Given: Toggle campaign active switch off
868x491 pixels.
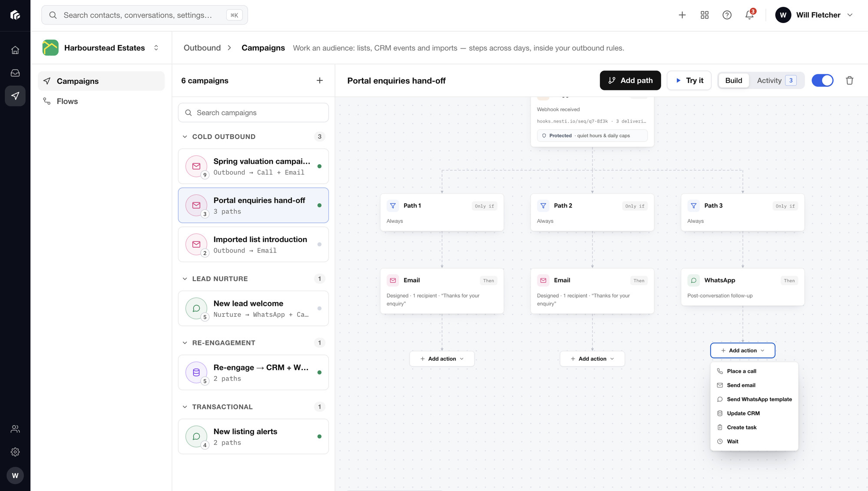Looking at the screenshot, I should pyautogui.click(x=822, y=80).
